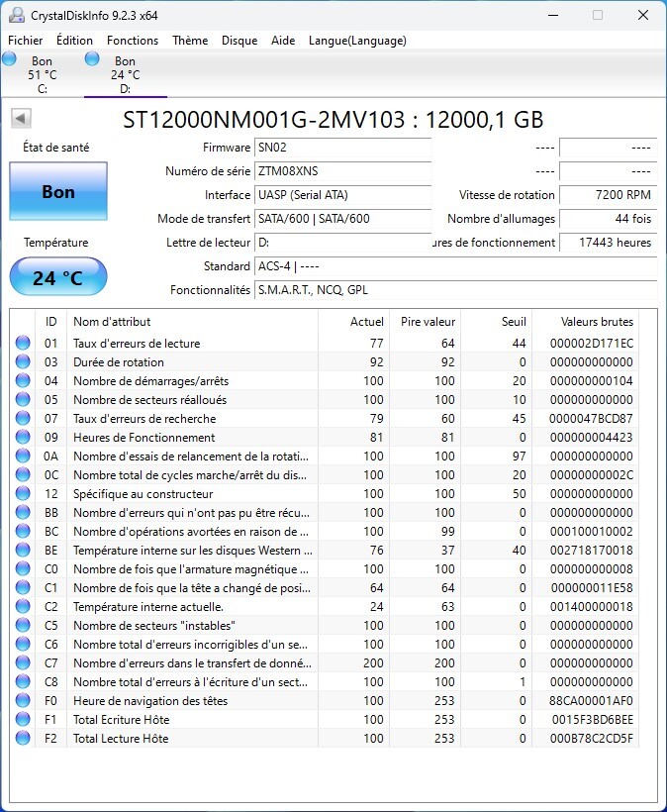Open the Fichier menu
The width and height of the screenshot is (667, 812).
click(26, 41)
